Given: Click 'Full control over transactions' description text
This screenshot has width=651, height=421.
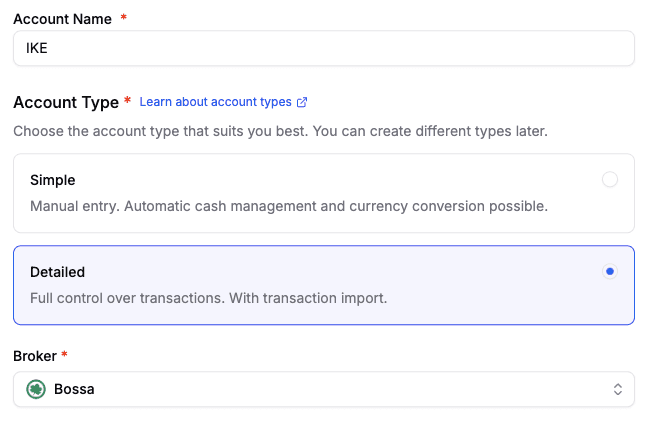Looking at the screenshot, I should click(208, 298).
